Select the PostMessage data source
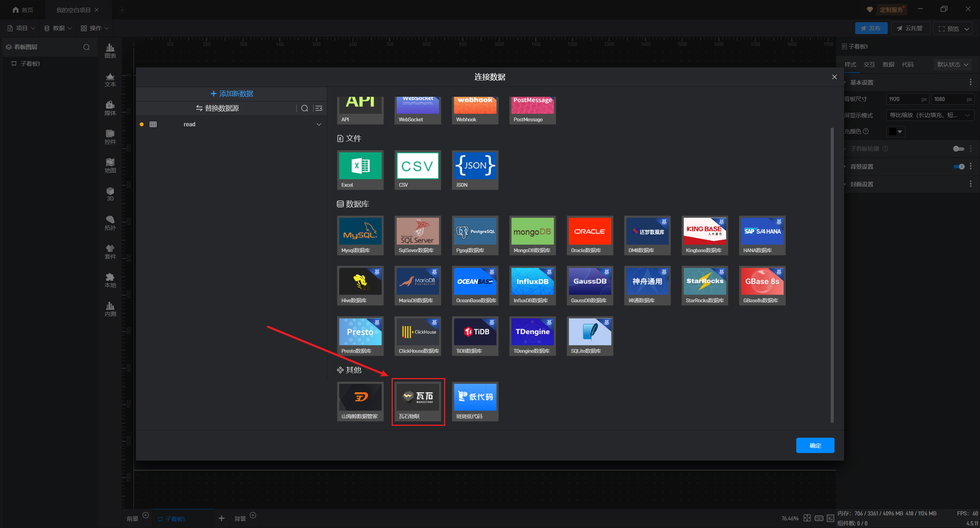Viewport: 980px width, 528px height. click(532, 111)
